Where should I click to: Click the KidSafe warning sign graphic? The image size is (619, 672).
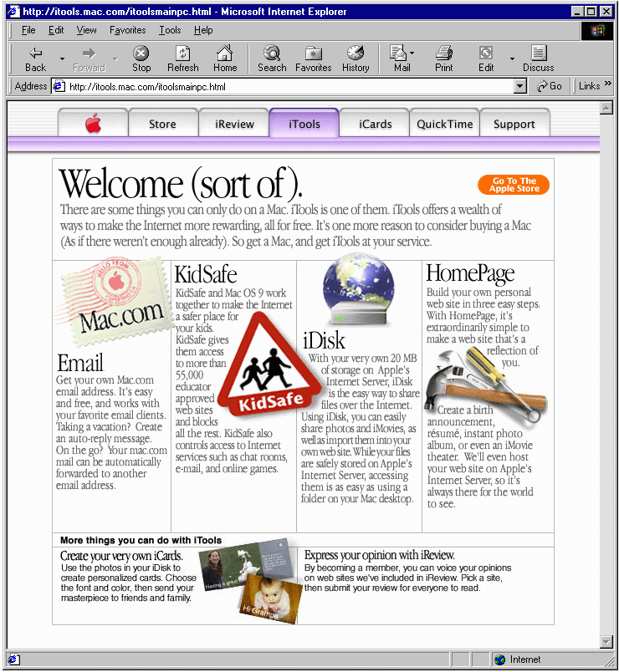(x=269, y=364)
